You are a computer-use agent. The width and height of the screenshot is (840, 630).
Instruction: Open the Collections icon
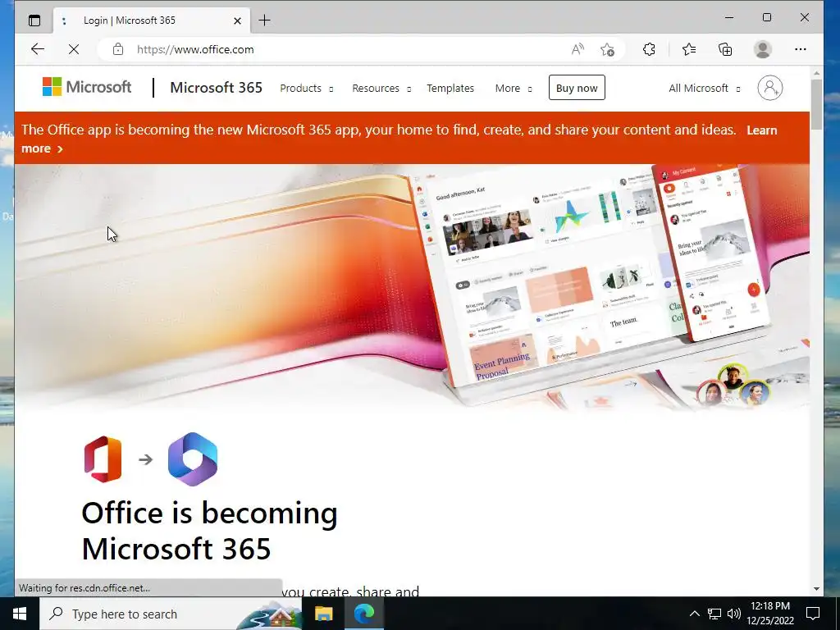pyautogui.click(x=725, y=49)
